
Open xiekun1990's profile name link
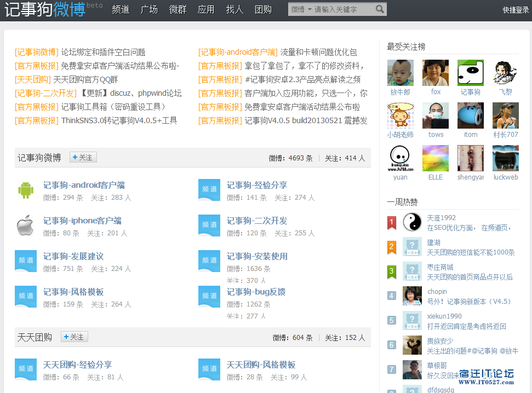[444, 316]
